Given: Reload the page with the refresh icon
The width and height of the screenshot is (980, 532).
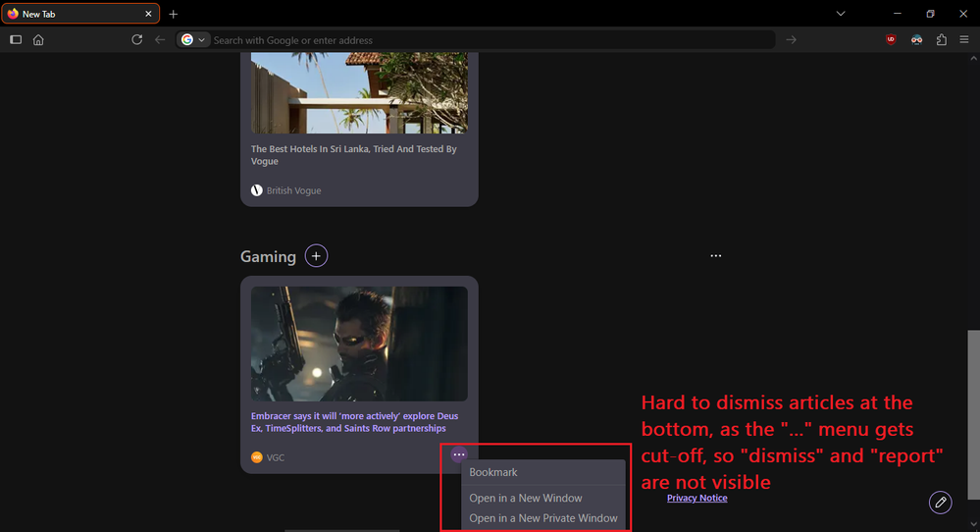Looking at the screenshot, I should (x=137, y=39).
